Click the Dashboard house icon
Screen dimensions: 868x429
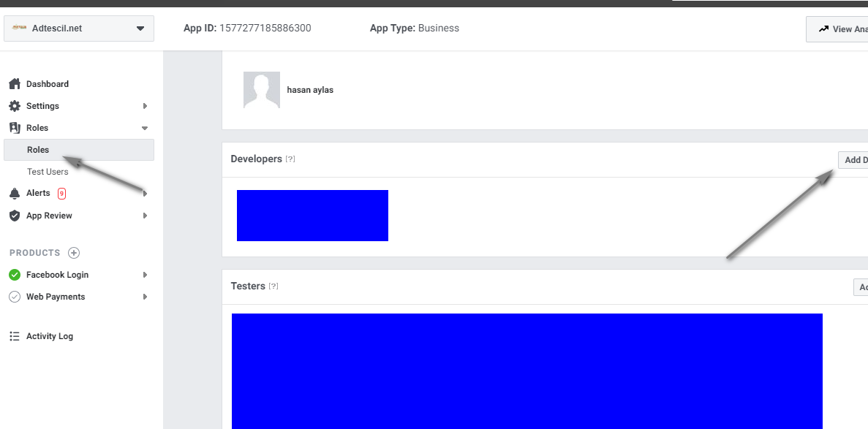click(x=15, y=84)
